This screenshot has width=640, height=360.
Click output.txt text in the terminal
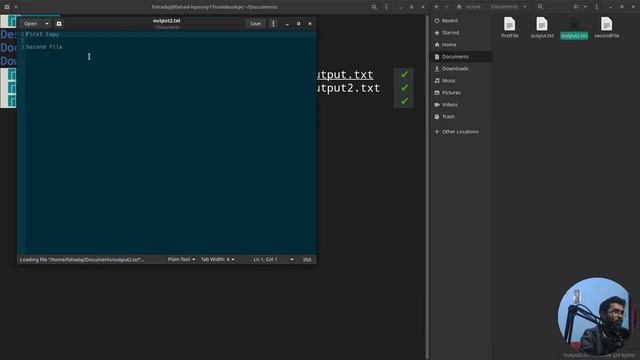345,75
